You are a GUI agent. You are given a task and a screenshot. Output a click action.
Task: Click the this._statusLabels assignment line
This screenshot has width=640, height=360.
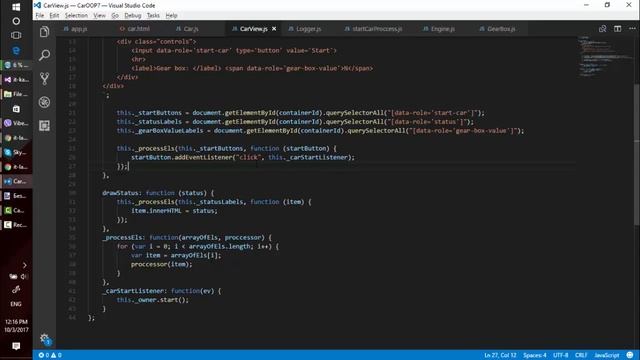coord(295,122)
